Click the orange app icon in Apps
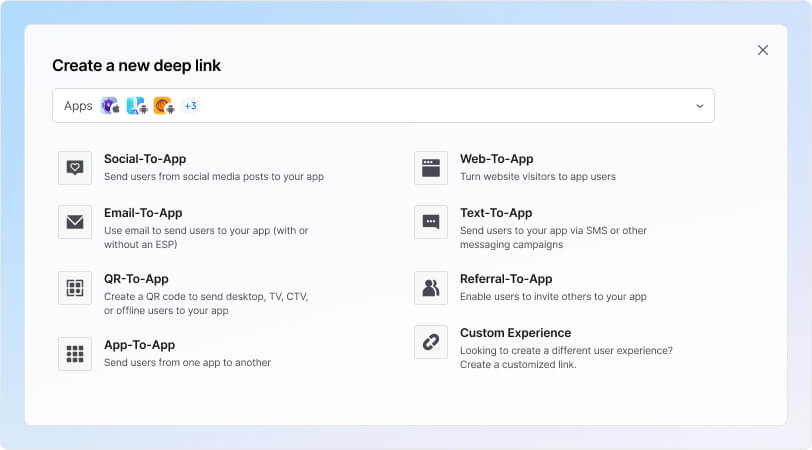The height and width of the screenshot is (450, 812). pos(164,106)
